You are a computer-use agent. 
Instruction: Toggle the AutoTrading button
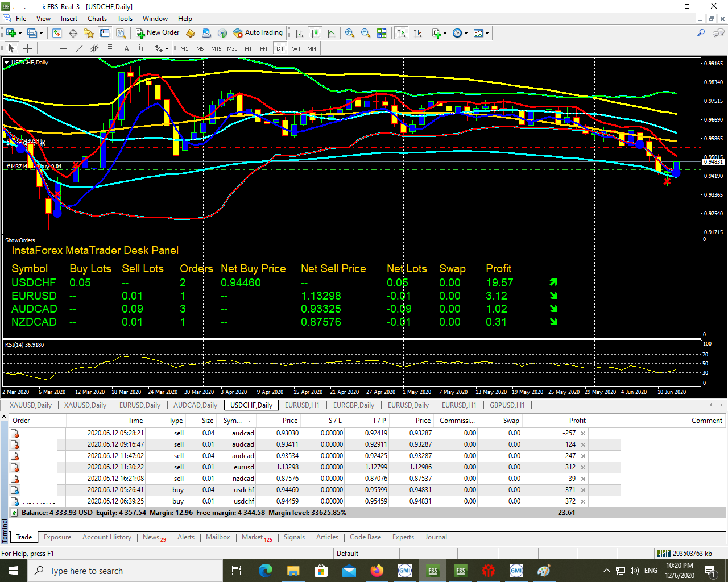point(258,33)
